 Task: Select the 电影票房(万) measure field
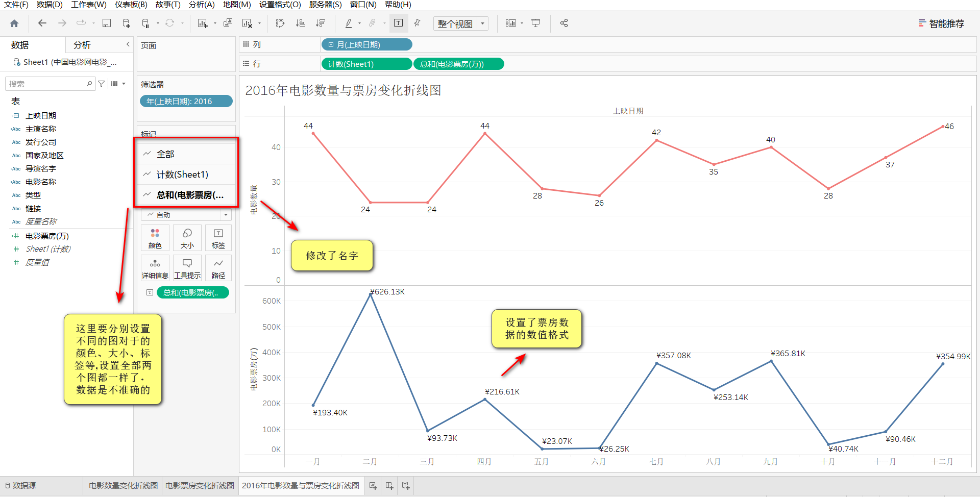point(47,236)
